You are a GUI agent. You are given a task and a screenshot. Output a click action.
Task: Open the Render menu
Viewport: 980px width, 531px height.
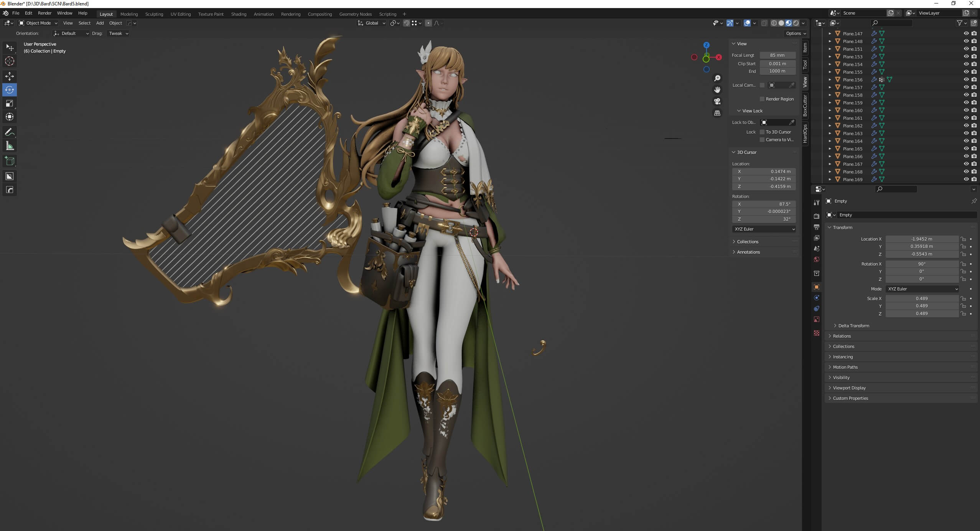tap(44, 13)
